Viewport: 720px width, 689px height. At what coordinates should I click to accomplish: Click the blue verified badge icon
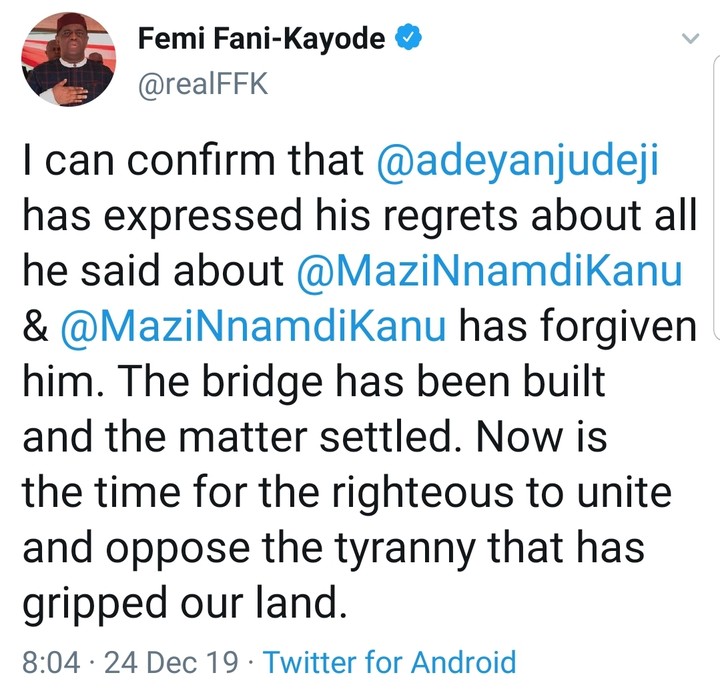[408, 40]
